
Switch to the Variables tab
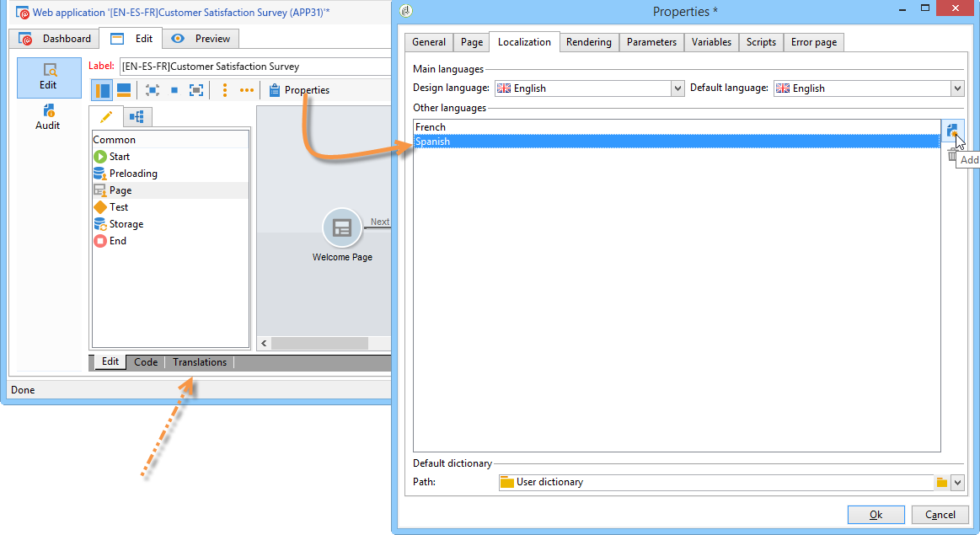coord(711,42)
